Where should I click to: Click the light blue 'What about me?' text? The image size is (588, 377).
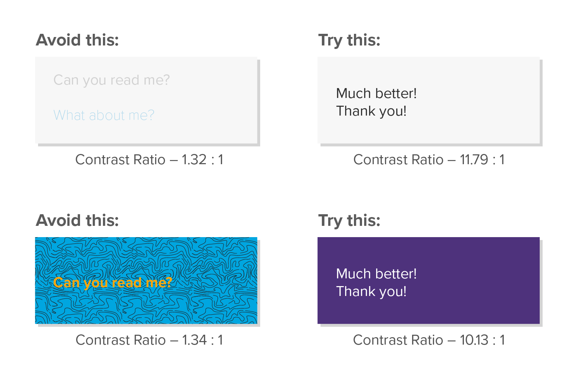tap(104, 115)
